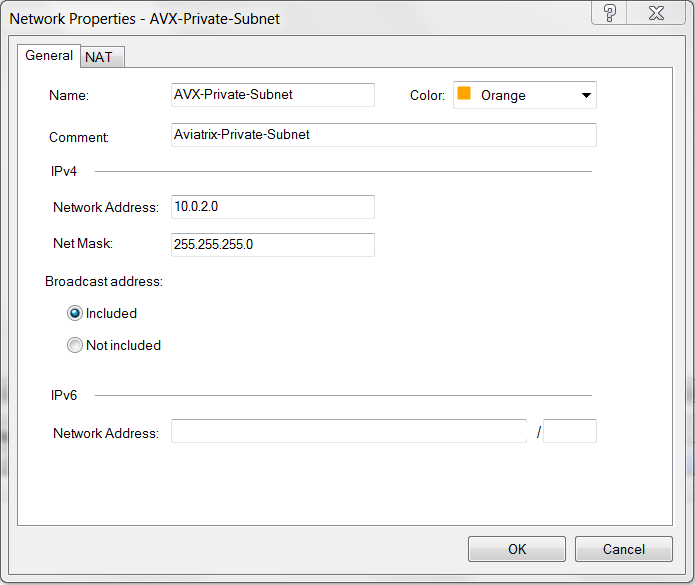This screenshot has height=585, width=695.
Task: Open the NAT tab
Action: (99, 57)
